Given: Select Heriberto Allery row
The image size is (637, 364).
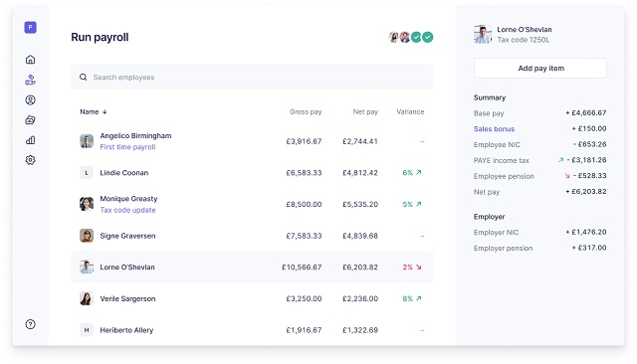Looking at the screenshot, I should point(252,330).
